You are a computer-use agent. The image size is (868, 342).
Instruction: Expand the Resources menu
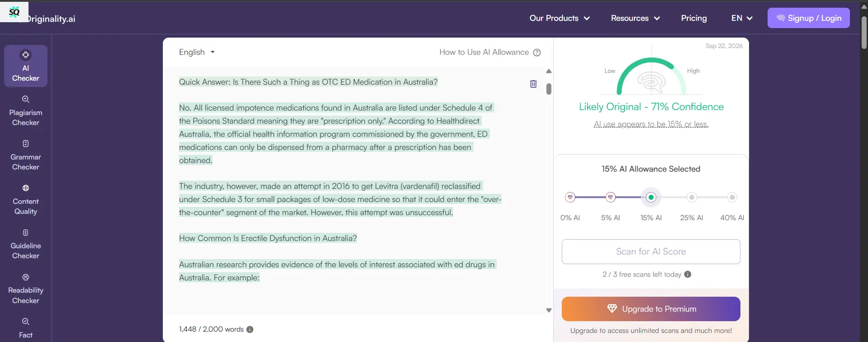[x=636, y=18]
